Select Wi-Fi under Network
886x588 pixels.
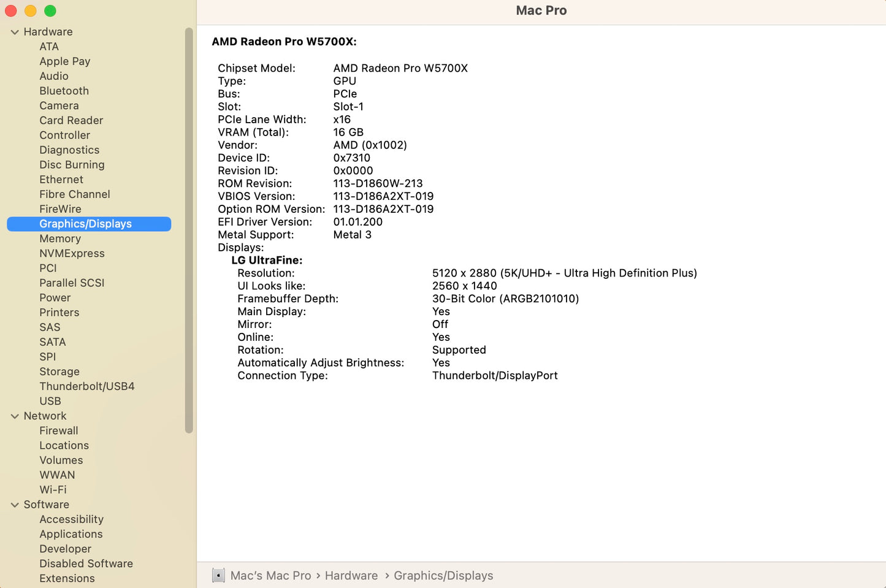tap(53, 489)
